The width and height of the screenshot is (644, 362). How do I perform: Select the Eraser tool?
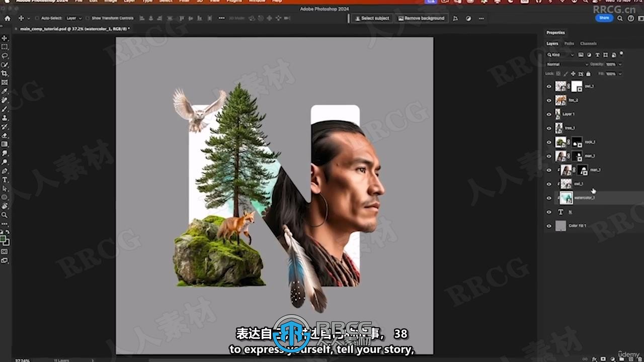tap(5, 135)
